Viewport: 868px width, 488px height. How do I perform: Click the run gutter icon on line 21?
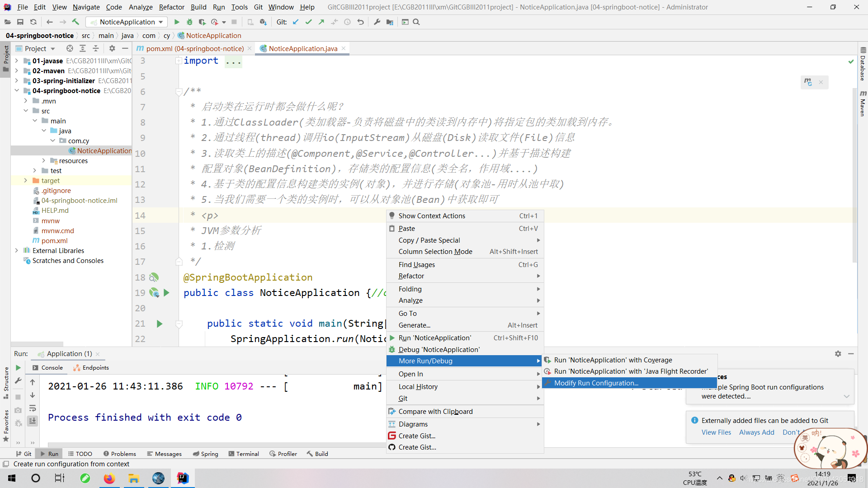(159, 324)
